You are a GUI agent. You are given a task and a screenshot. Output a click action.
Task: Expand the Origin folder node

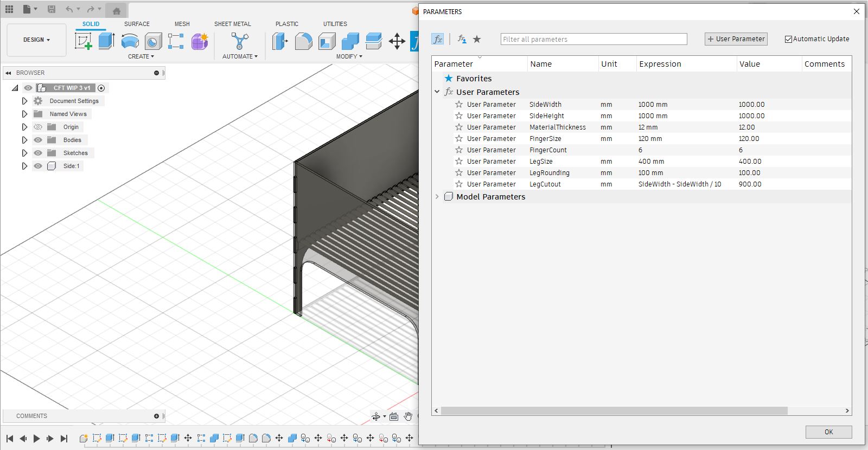24,127
